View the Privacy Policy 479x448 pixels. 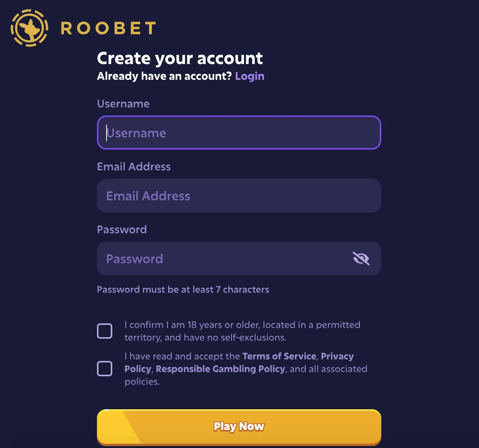pos(337,356)
